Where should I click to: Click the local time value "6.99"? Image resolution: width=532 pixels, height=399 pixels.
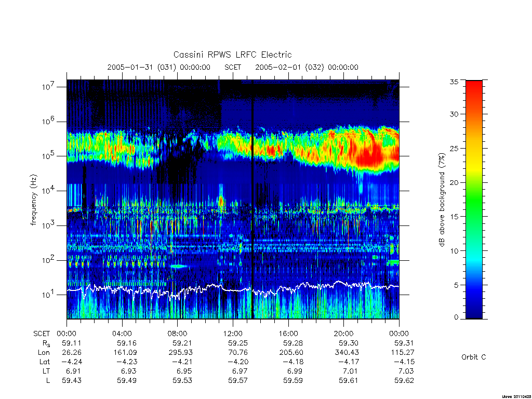[x=295, y=371]
